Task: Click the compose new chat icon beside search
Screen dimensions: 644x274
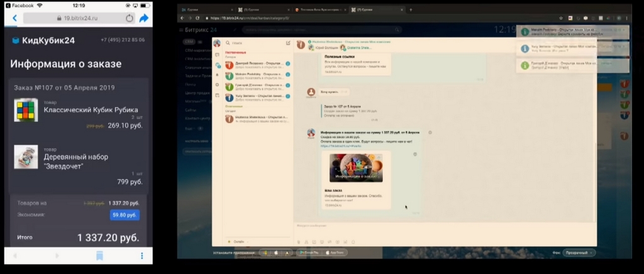Action: pyautogui.click(x=288, y=43)
